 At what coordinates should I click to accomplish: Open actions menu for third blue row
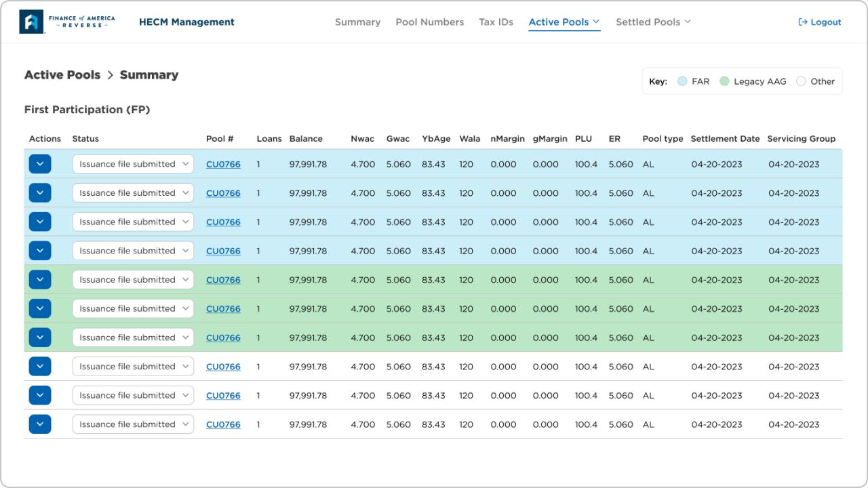[40, 222]
